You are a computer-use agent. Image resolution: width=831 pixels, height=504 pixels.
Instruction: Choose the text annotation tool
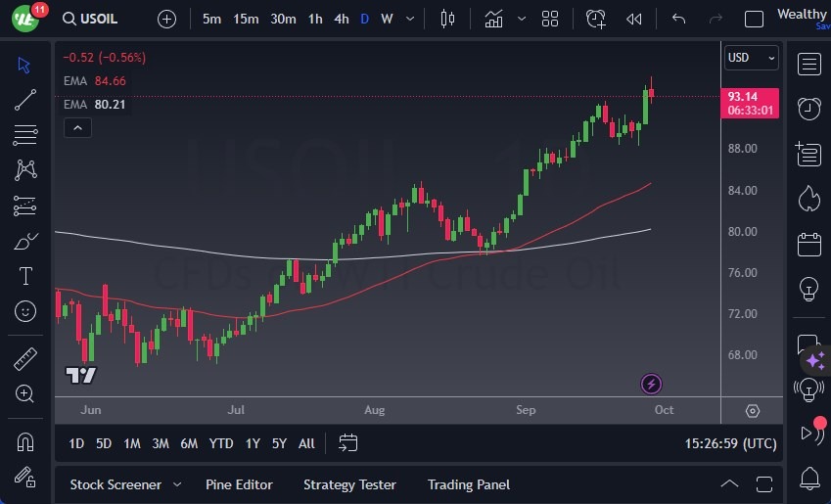click(25, 276)
